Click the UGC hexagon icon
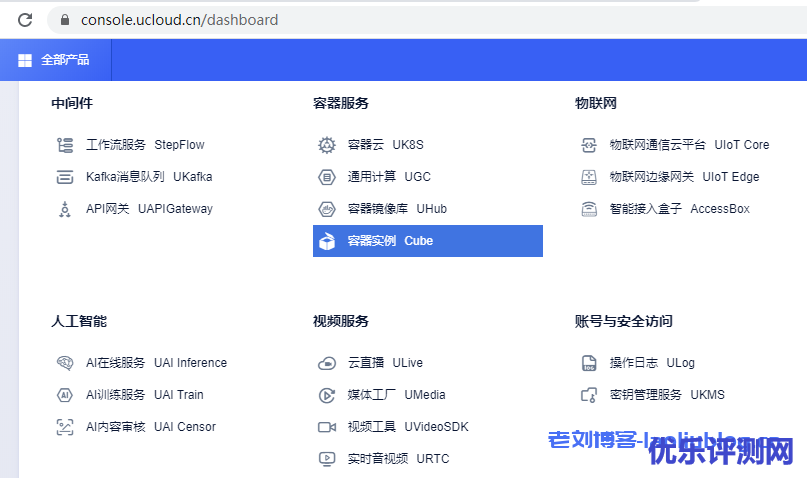 point(327,177)
